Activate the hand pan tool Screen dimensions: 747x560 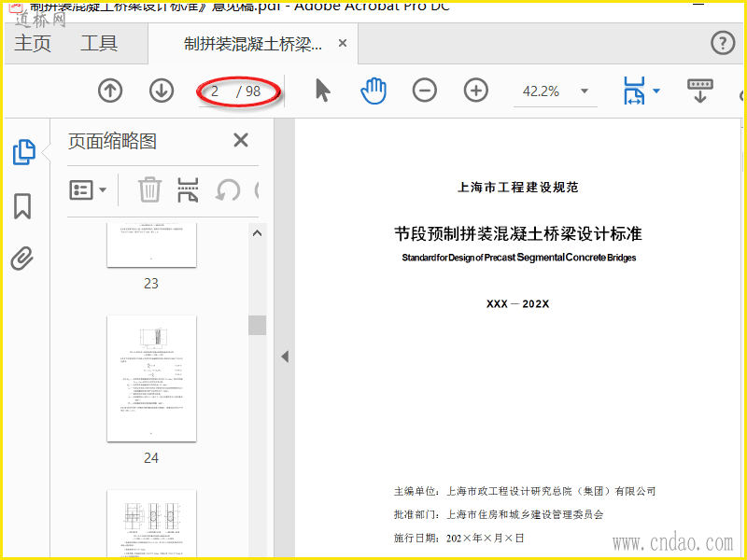373,91
